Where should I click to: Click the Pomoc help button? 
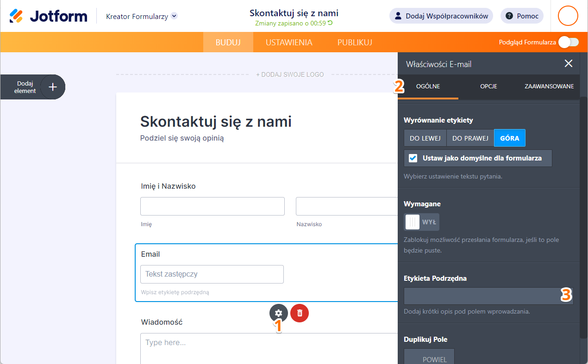522,16
